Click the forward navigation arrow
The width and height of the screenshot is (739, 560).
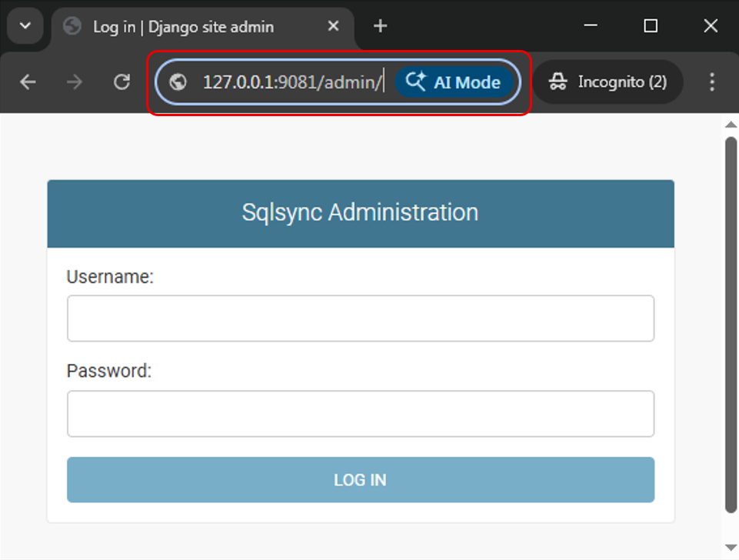click(75, 82)
